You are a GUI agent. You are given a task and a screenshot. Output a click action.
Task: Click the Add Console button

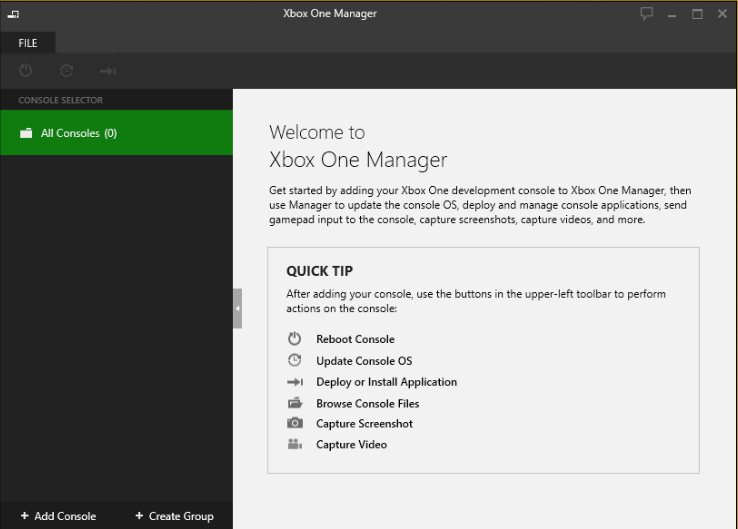click(x=58, y=516)
